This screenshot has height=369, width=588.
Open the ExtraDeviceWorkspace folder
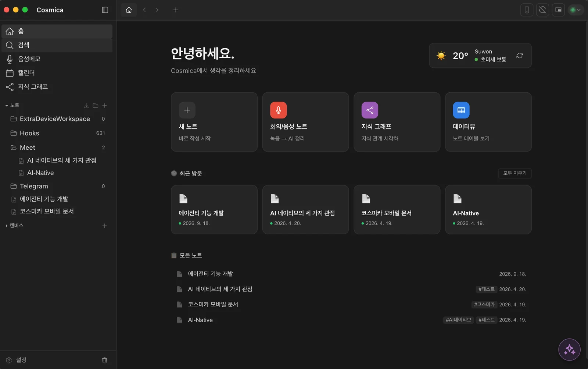coord(57,119)
